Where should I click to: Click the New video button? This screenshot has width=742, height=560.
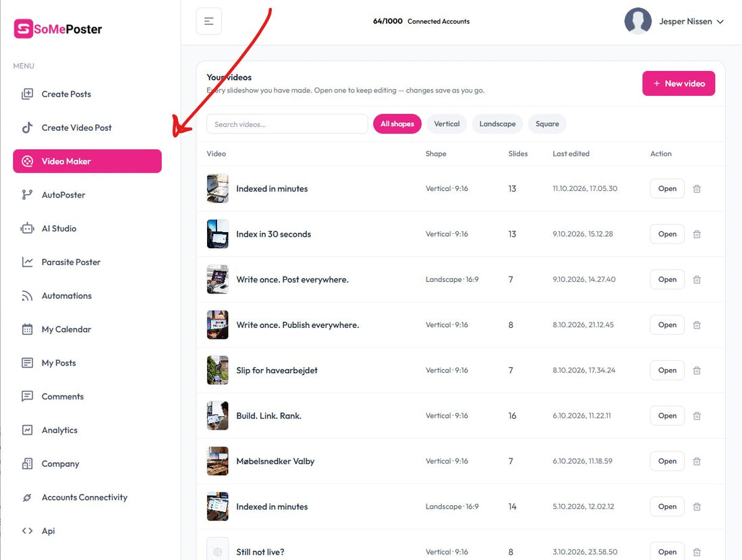point(679,83)
